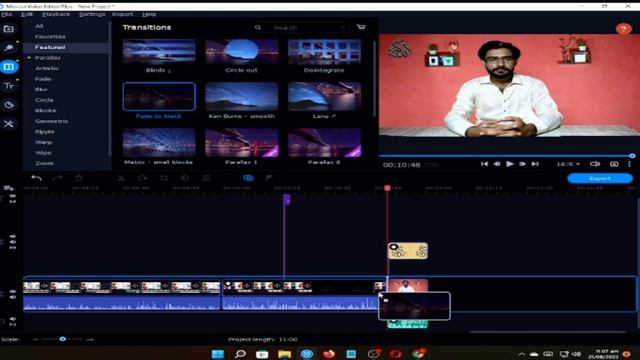Select the Favorites category

[50, 37]
